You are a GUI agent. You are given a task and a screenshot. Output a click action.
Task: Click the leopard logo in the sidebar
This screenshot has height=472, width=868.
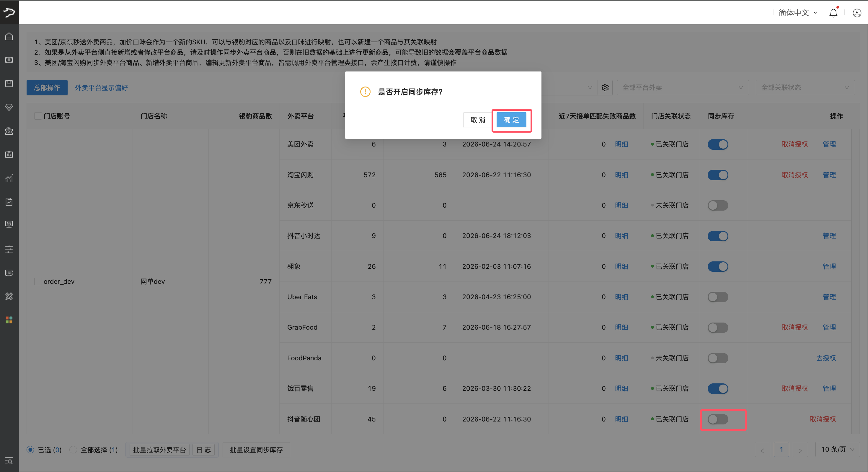9,12
